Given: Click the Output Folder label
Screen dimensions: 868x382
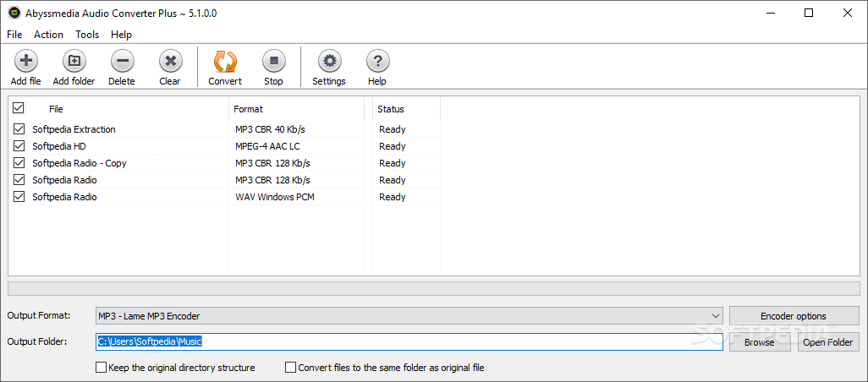Looking at the screenshot, I should (37, 341).
